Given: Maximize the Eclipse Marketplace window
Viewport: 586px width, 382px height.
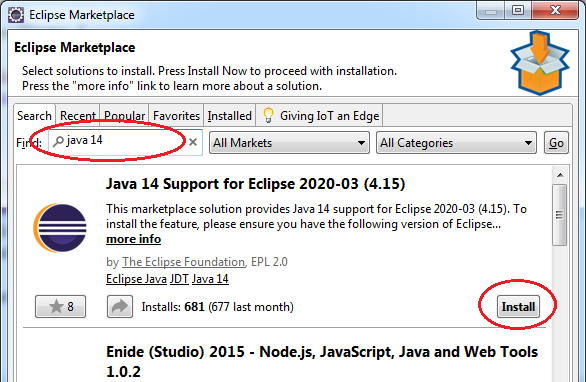Looking at the screenshot, I should pyautogui.click(x=518, y=10).
